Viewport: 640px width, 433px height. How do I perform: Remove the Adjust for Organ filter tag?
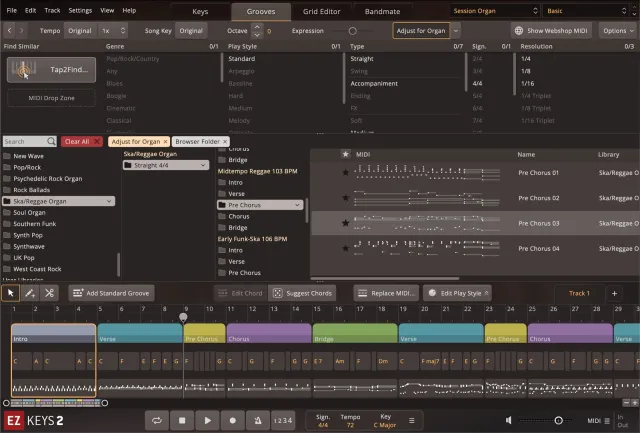pos(165,141)
